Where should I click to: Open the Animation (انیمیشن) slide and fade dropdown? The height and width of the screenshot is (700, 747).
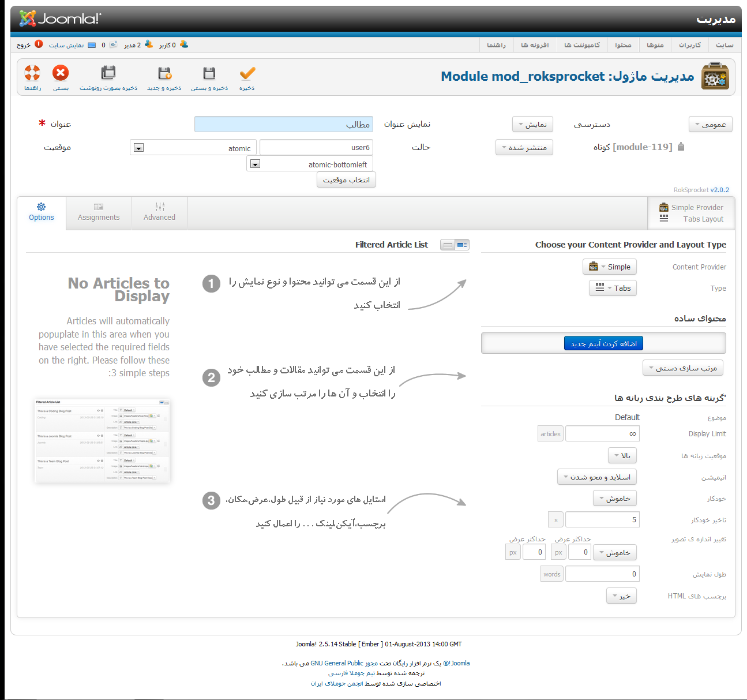(x=596, y=477)
